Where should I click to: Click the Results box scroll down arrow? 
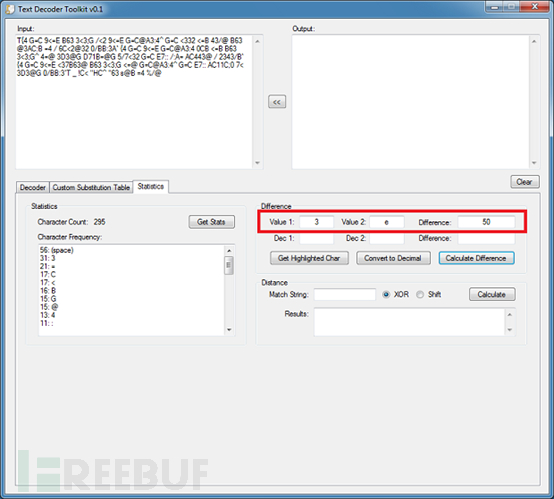pyautogui.click(x=509, y=330)
